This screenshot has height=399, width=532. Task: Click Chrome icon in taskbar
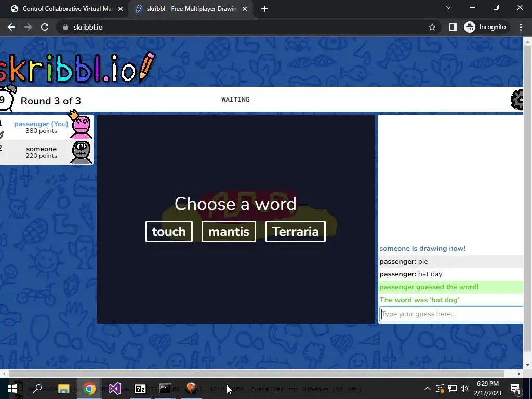tap(89, 389)
